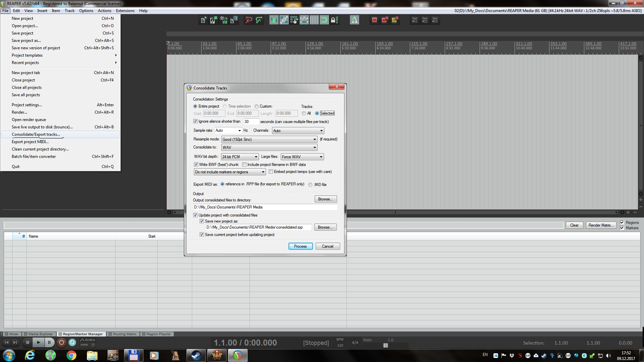Toggle the grid lines toolbar icon

(x=314, y=20)
